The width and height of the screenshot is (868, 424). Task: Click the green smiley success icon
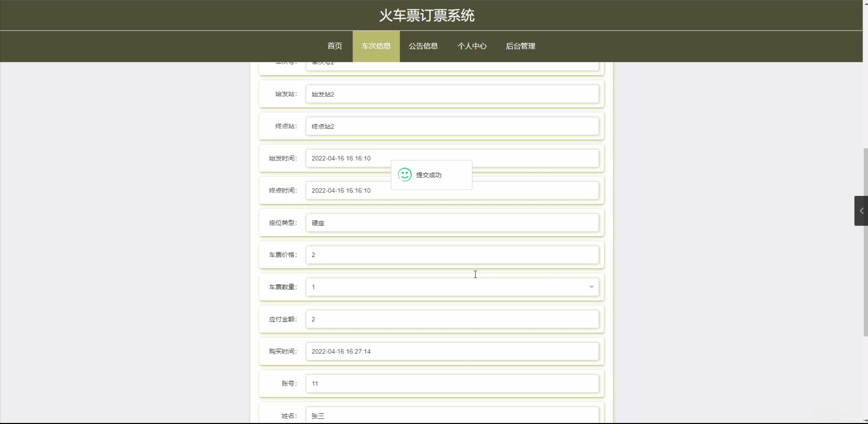pos(404,174)
